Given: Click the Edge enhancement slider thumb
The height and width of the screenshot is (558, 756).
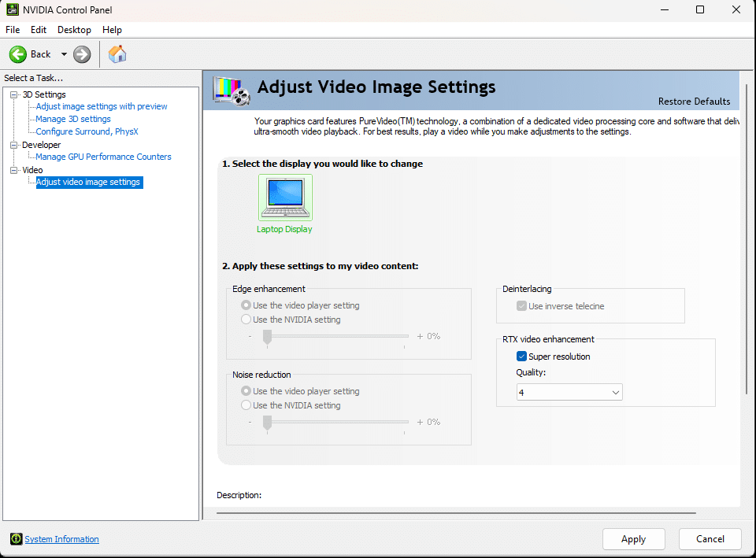Looking at the screenshot, I should (267, 338).
